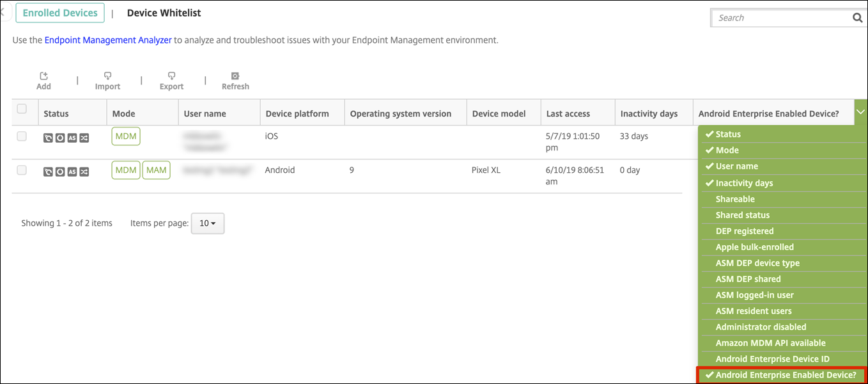The width and height of the screenshot is (868, 384).
Task: Open the Items per page dropdown
Action: click(x=207, y=223)
